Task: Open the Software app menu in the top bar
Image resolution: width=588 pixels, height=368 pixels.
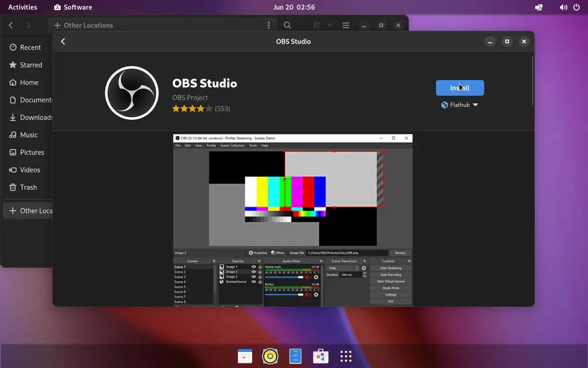Action: click(x=73, y=7)
